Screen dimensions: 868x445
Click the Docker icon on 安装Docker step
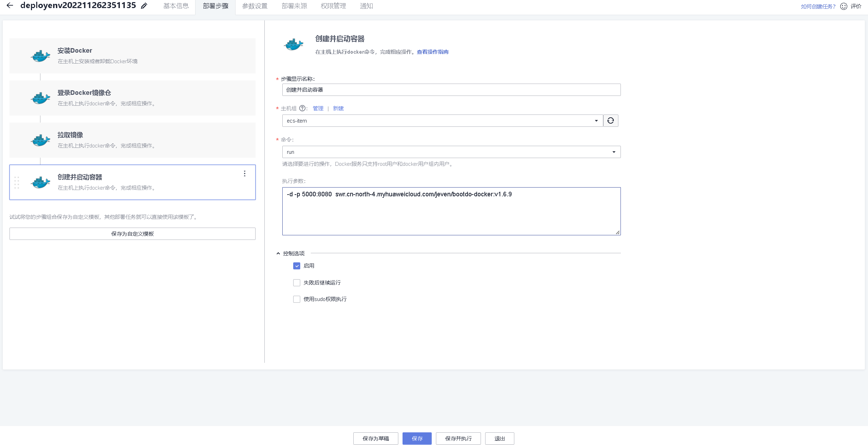coord(40,55)
